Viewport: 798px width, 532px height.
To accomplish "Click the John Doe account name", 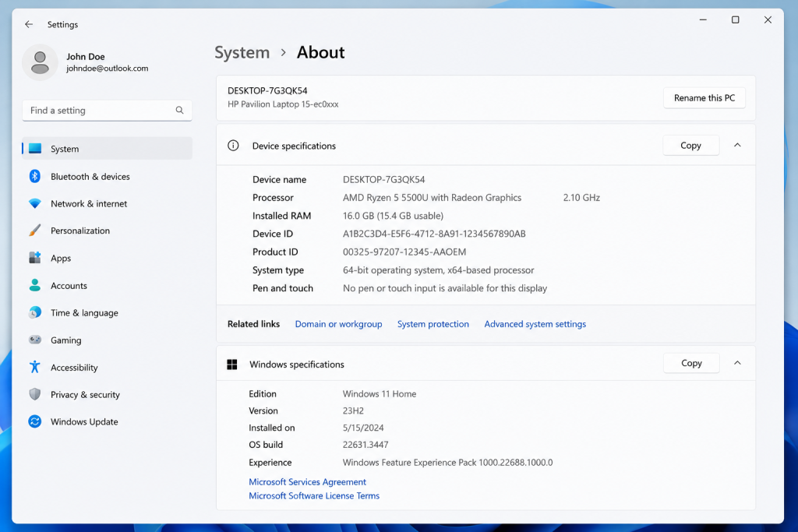I will click(x=86, y=56).
